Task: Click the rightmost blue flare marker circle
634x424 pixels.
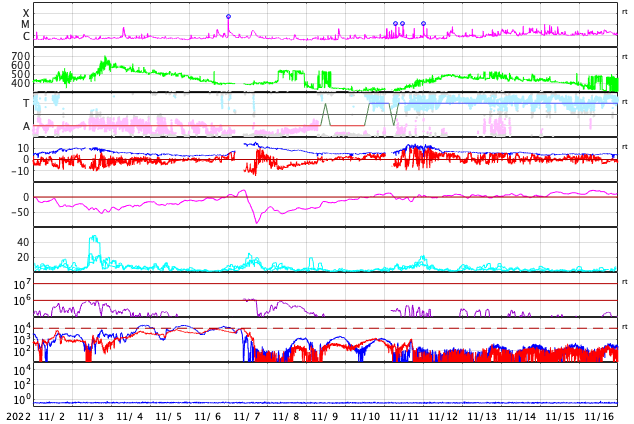Action: click(423, 23)
